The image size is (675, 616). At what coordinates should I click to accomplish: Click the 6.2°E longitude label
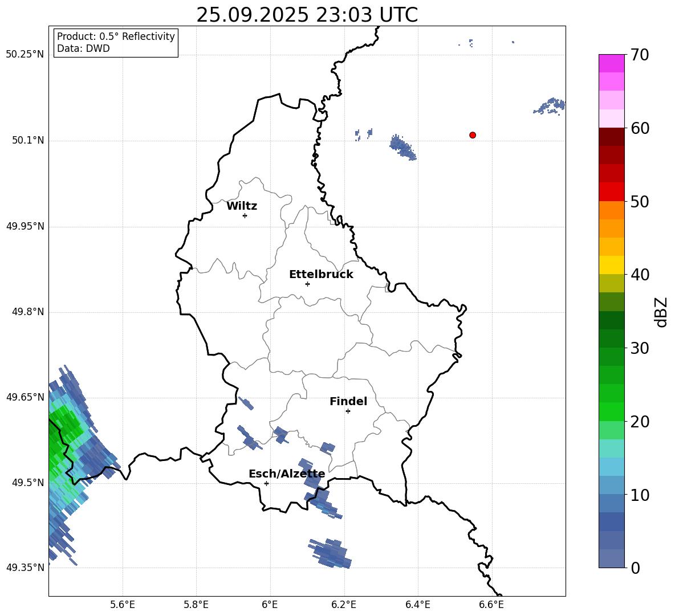point(344,605)
